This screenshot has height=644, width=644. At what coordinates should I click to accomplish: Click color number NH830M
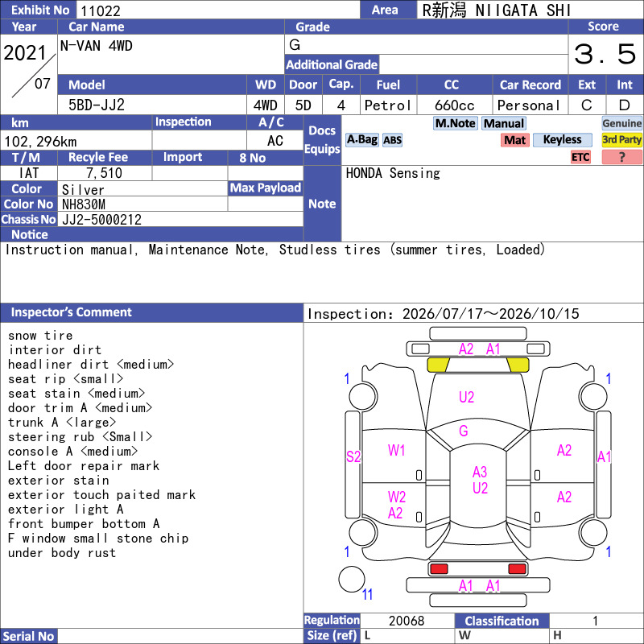point(84,204)
